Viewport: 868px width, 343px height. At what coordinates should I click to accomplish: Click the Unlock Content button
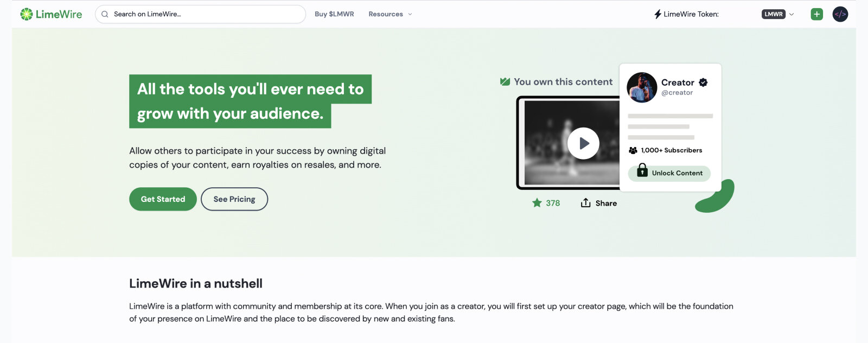coord(669,173)
